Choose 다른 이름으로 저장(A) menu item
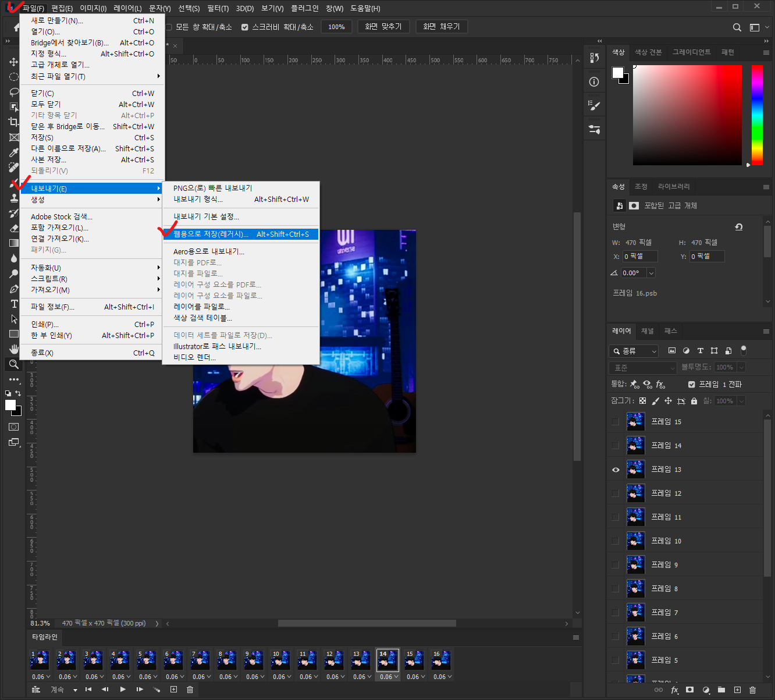This screenshot has width=775, height=700. pyautogui.click(x=93, y=148)
